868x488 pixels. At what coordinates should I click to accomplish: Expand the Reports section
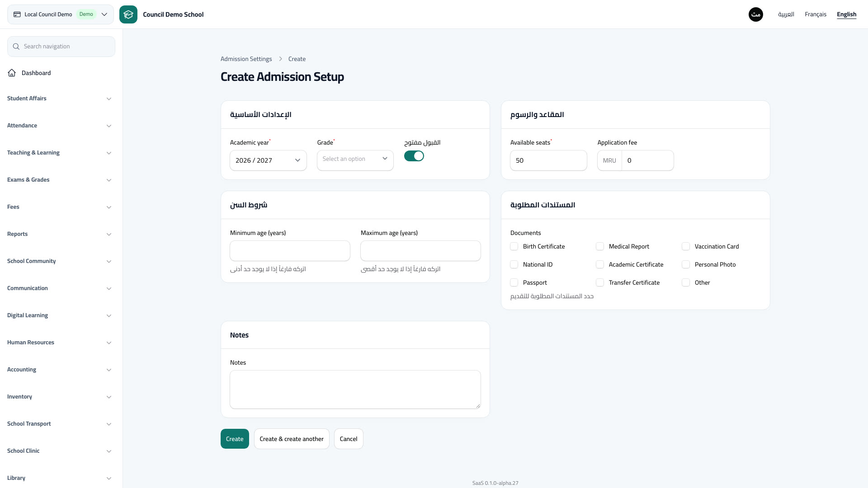59,234
